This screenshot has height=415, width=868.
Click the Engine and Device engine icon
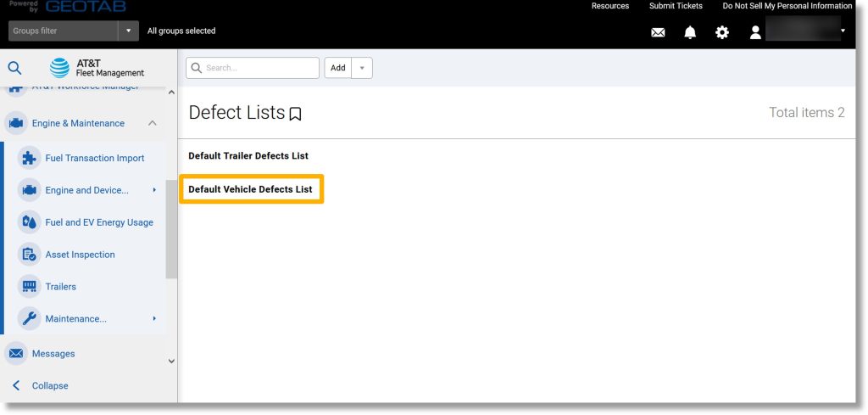click(x=29, y=190)
